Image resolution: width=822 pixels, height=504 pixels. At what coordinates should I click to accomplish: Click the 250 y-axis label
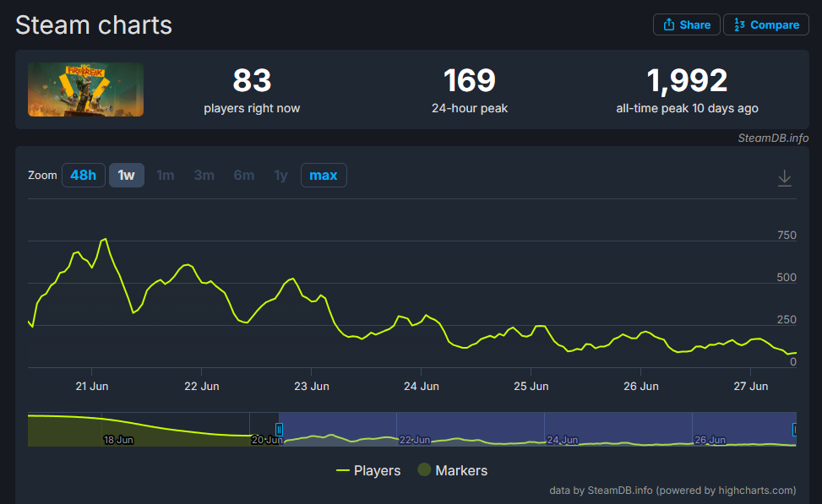click(787, 320)
